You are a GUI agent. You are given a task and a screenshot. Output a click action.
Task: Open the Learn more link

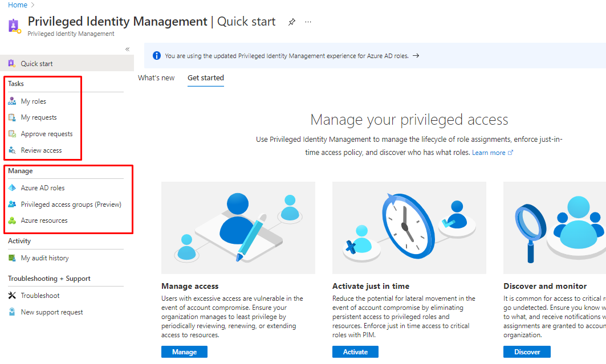click(492, 153)
